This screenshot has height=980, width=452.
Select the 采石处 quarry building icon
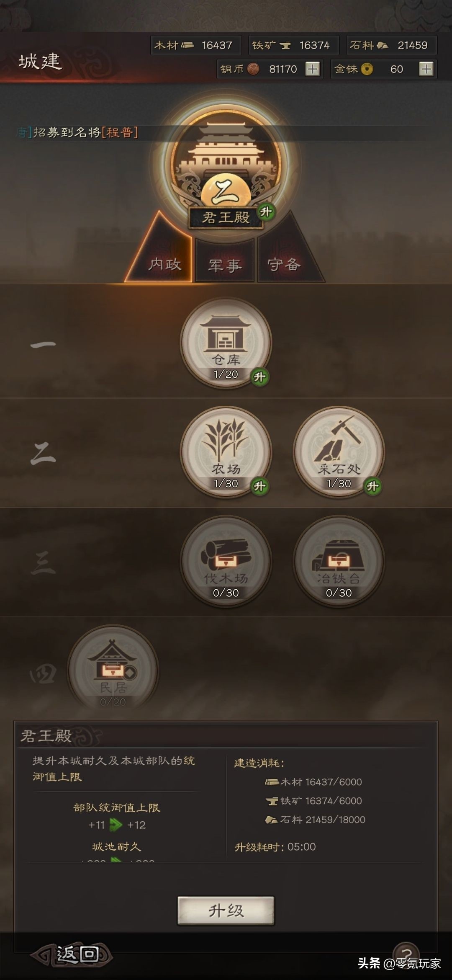click(x=339, y=452)
